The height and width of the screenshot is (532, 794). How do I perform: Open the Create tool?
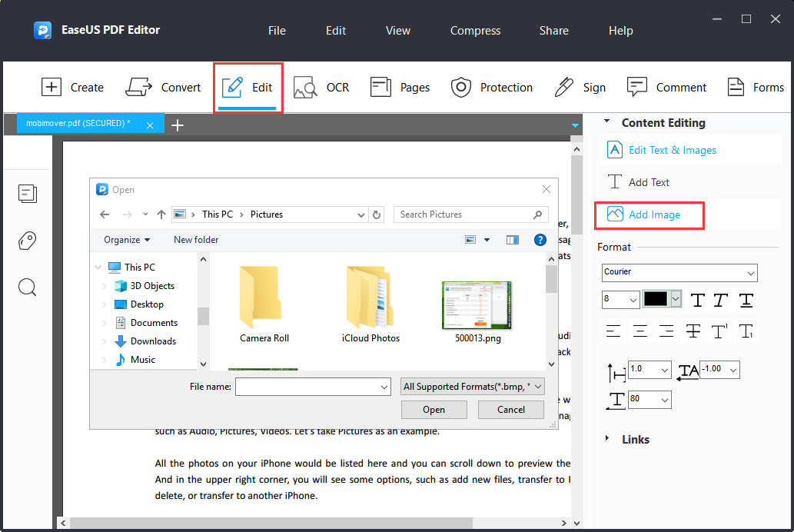coord(72,87)
